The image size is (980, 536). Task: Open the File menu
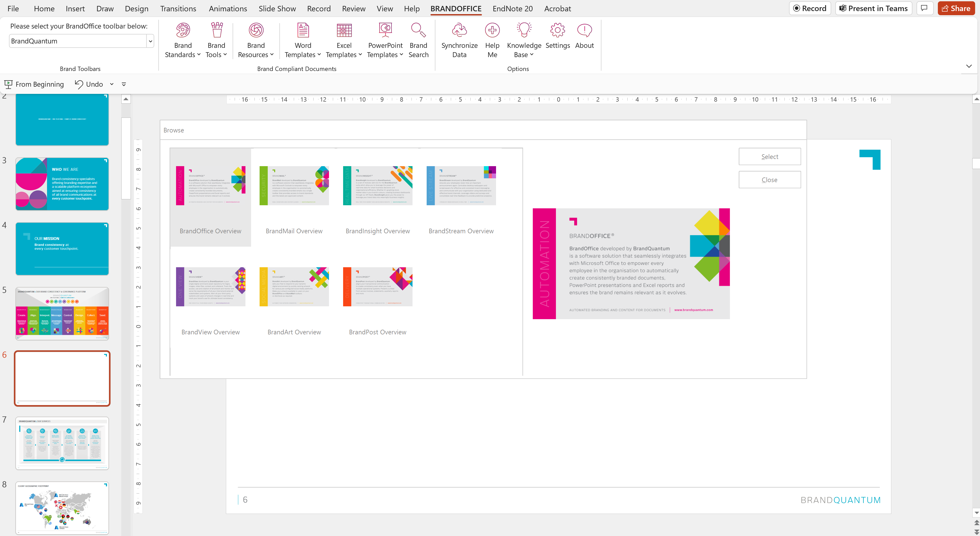point(13,8)
